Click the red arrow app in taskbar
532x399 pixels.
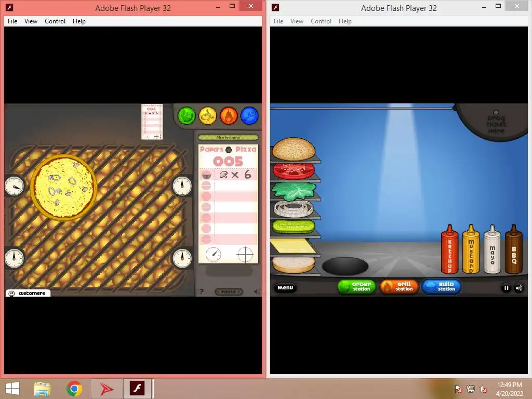click(106, 389)
